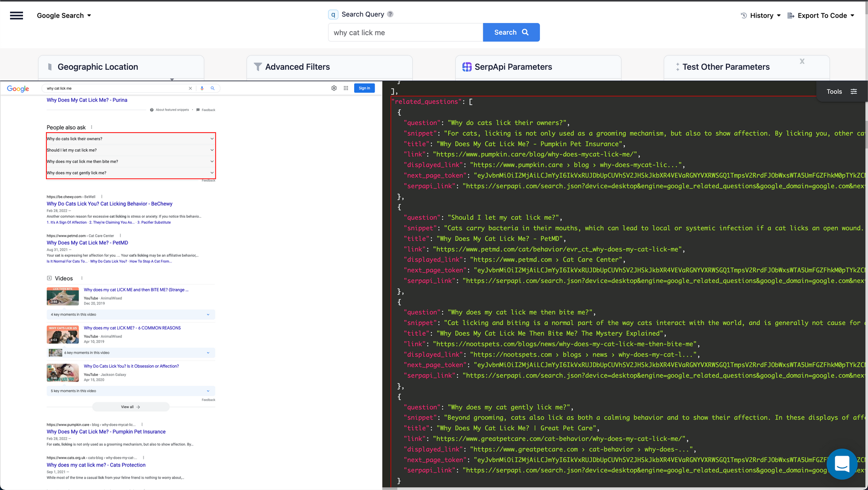
Task: Open the hamburger menu icon
Action: (x=16, y=16)
